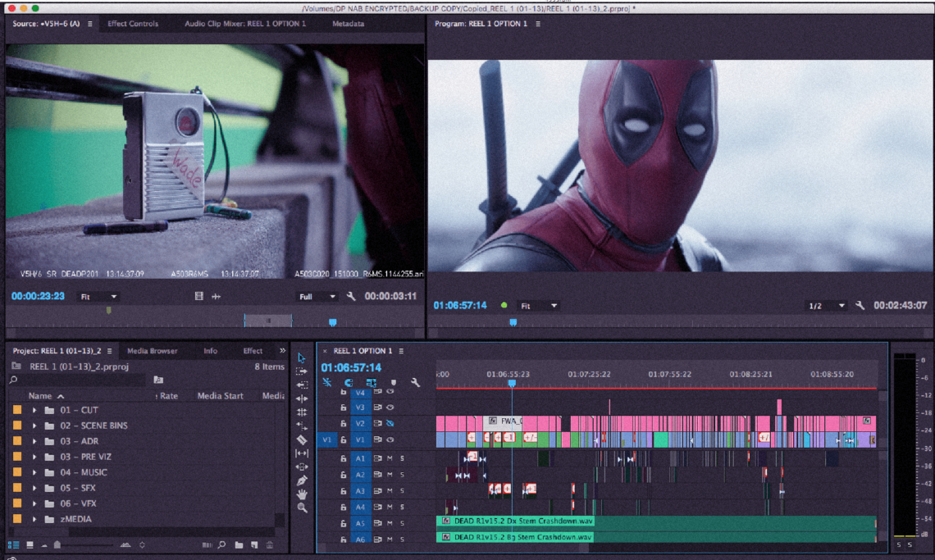
Task: Switch Project panel to list view
Action: (14, 545)
